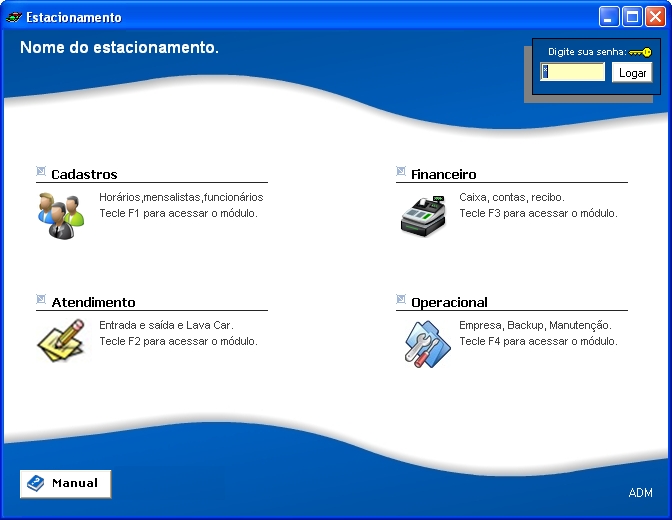This screenshot has width=672, height=520.
Task: Select the Financeiro module heading
Action: click(443, 174)
